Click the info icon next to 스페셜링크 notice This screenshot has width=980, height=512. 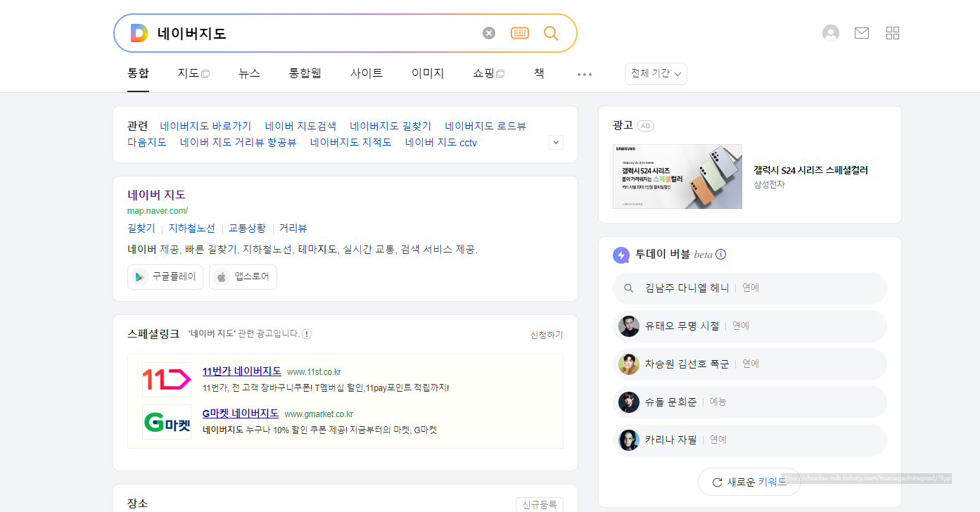pyautogui.click(x=307, y=334)
